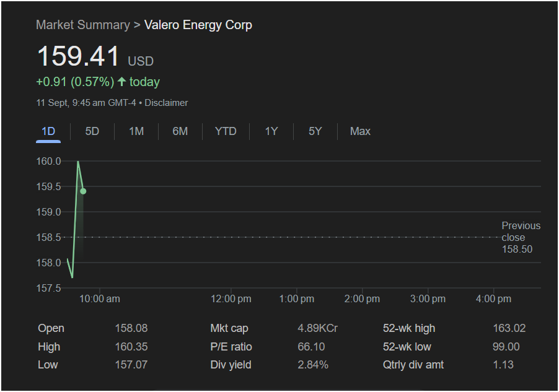The height and width of the screenshot is (392, 559).
Task: Click the 12:00 pm axis label
Action: 231,299
